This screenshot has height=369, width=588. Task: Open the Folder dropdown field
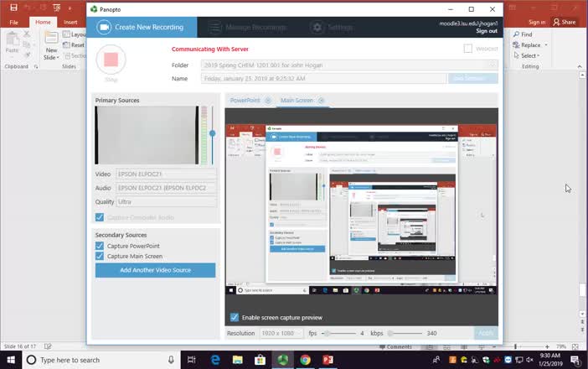(x=349, y=65)
